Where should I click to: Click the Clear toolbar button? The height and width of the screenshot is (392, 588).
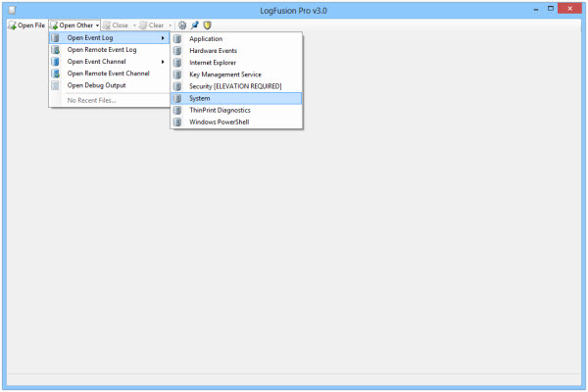point(152,25)
